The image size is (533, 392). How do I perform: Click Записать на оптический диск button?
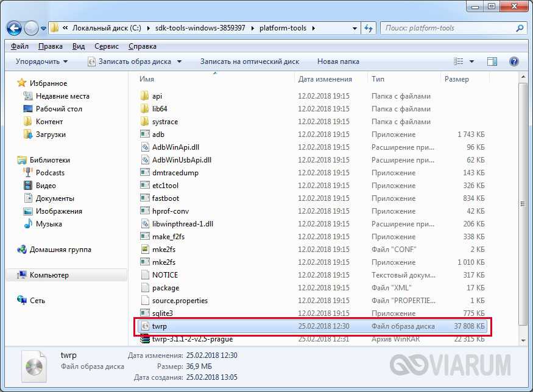point(249,61)
